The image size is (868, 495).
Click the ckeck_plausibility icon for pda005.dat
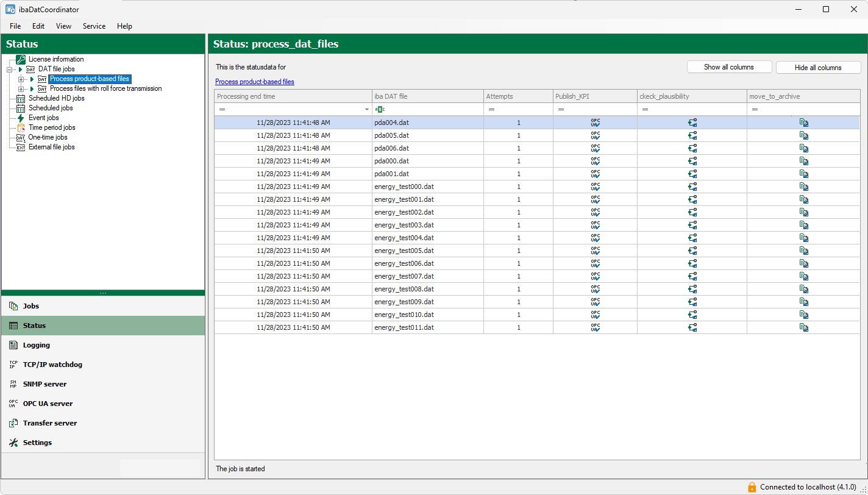point(692,135)
